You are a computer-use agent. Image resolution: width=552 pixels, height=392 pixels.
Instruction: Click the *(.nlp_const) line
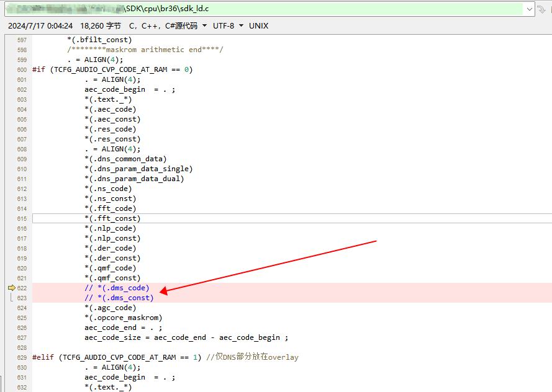[112, 238]
